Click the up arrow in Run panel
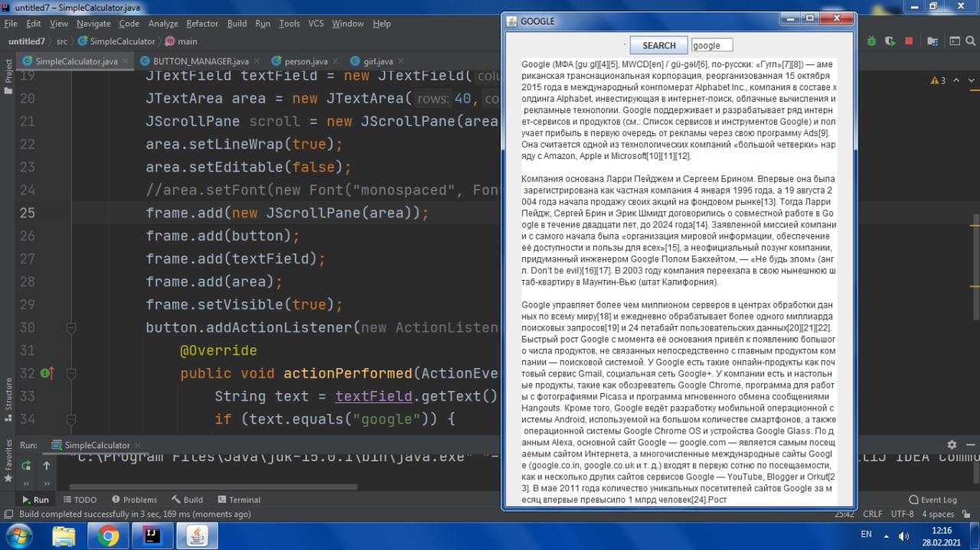 pos(46,465)
